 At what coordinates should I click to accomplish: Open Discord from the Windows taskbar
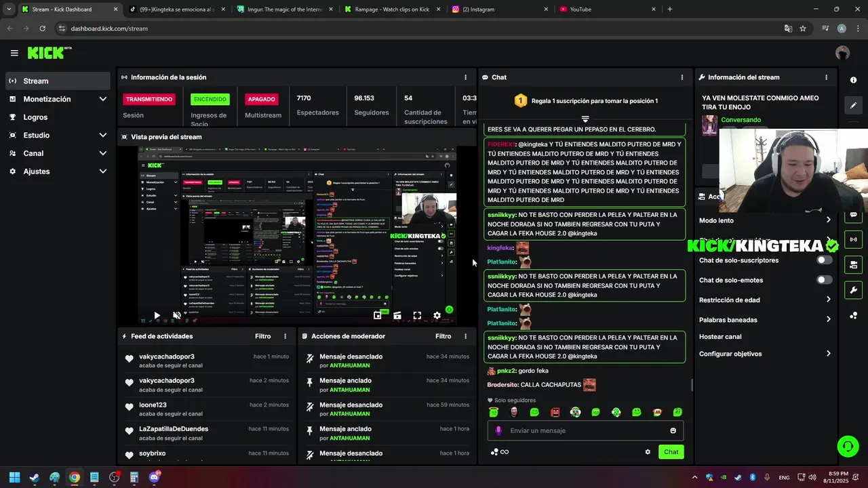click(x=154, y=477)
